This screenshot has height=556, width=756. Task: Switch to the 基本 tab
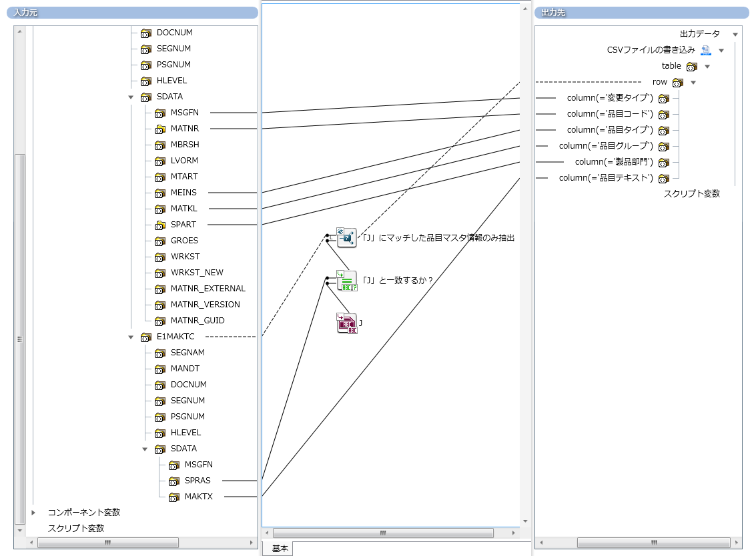280,549
